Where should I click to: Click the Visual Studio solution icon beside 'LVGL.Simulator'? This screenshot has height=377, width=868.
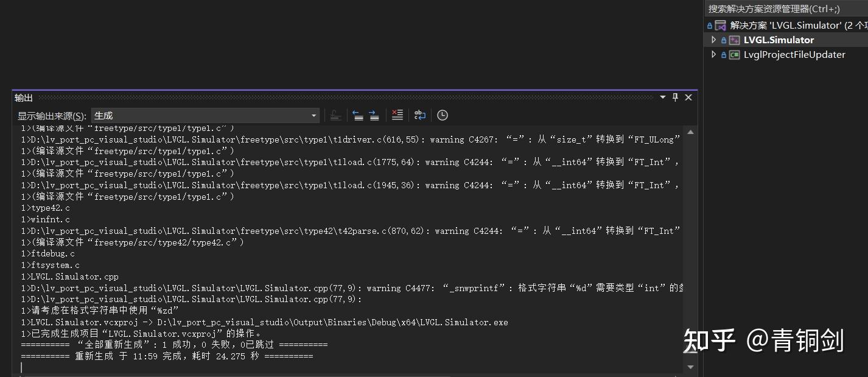pyautogui.click(x=721, y=26)
